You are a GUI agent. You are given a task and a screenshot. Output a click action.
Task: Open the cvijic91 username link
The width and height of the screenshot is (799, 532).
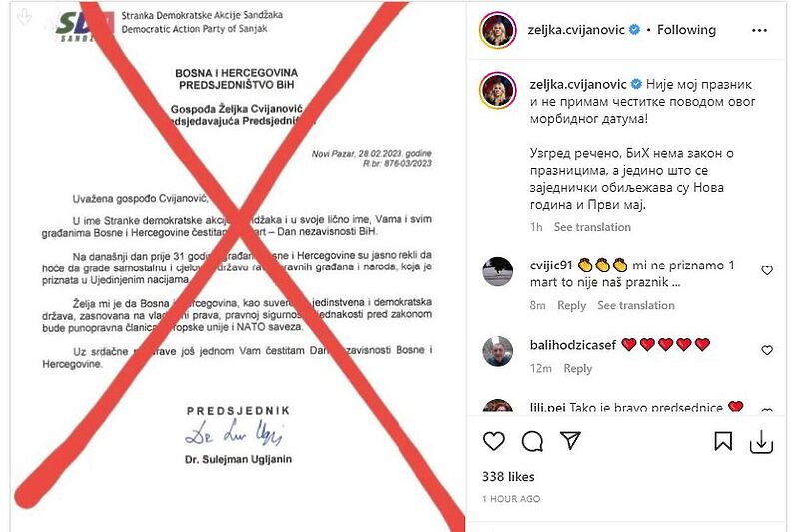(x=553, y=265)
